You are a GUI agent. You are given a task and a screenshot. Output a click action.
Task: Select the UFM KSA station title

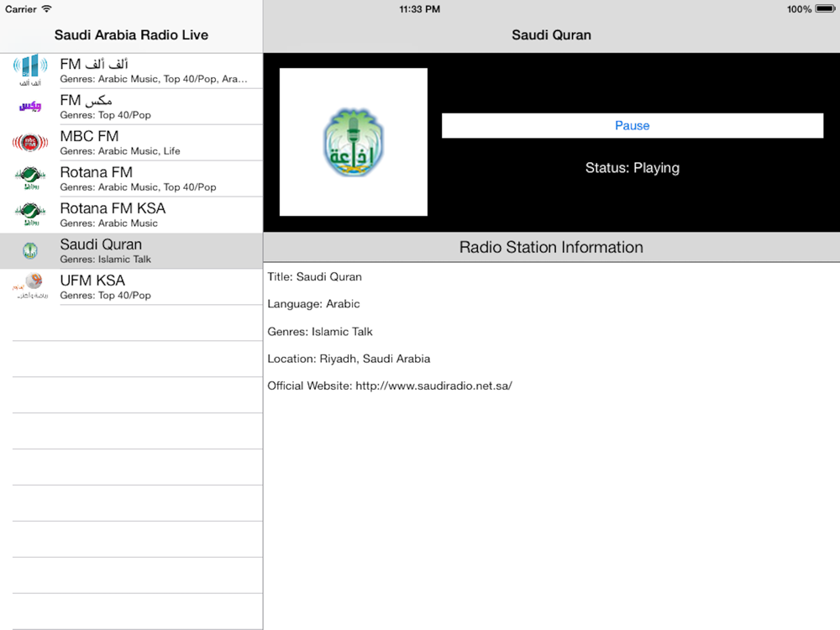tap(92, 281)
